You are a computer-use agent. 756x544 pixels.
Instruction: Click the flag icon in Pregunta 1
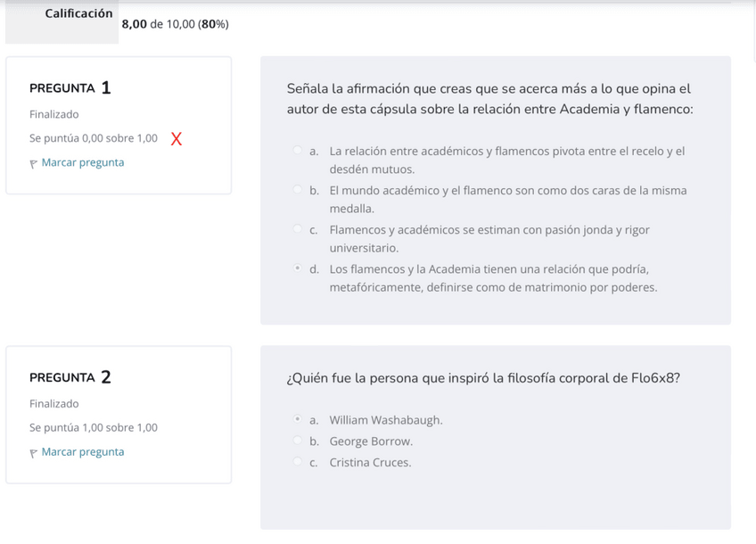point(34,163)
